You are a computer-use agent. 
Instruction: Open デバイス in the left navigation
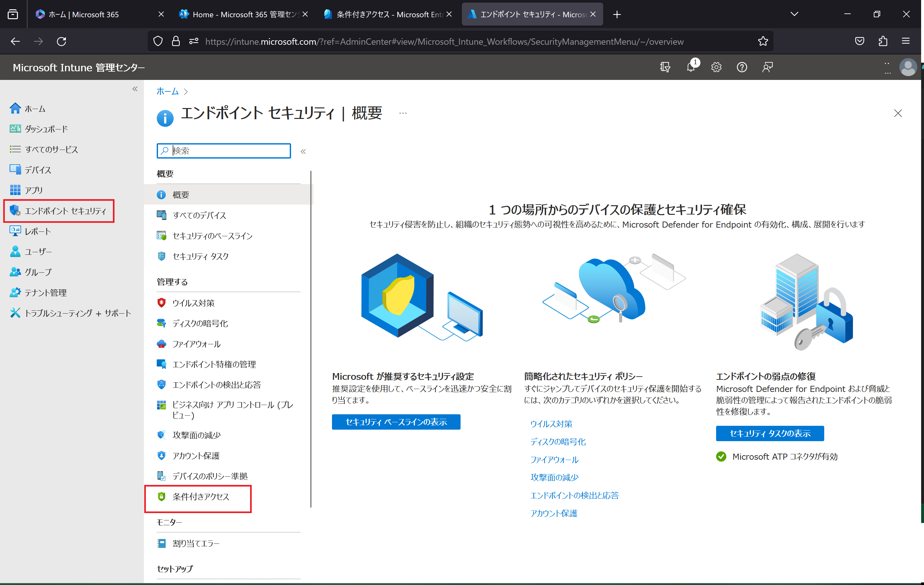point(30,169)
